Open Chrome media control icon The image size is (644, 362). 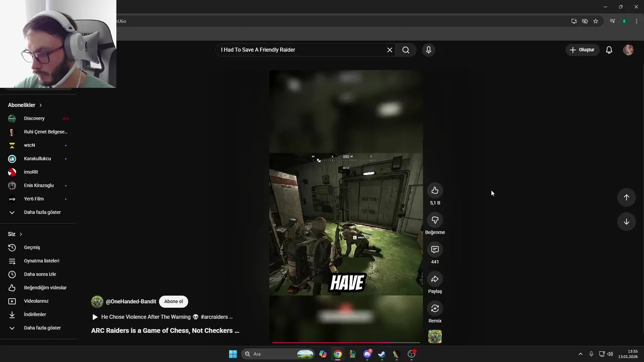(612, 21)
